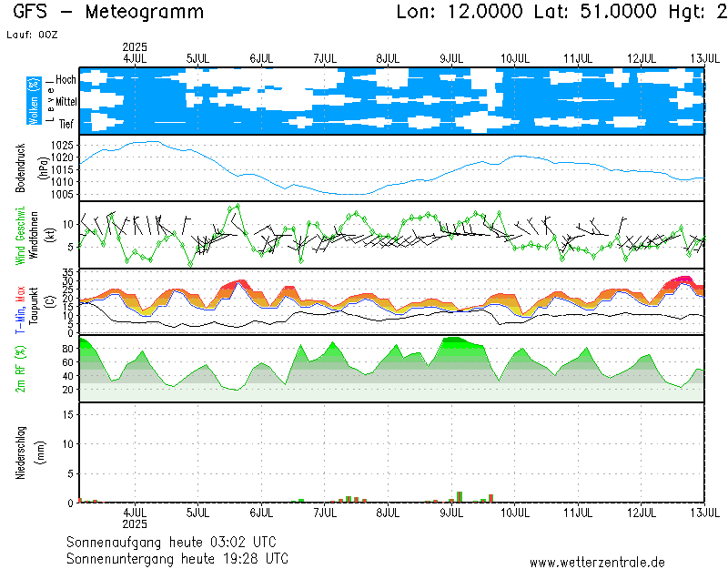Select the 1020 pressure tick value

(x=62, y=157)
